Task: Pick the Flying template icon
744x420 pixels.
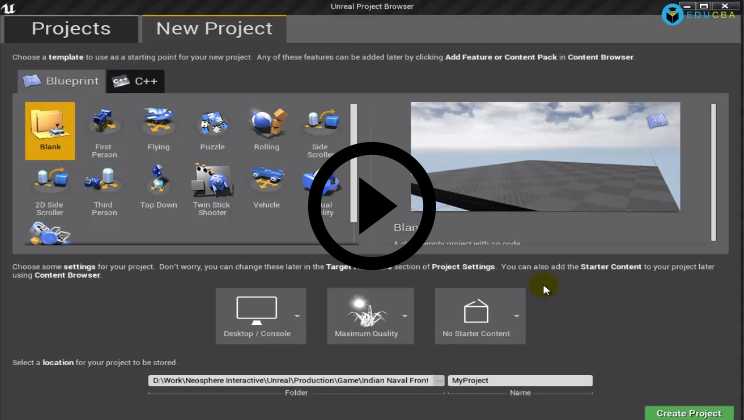Action: (x=158, y=129)
